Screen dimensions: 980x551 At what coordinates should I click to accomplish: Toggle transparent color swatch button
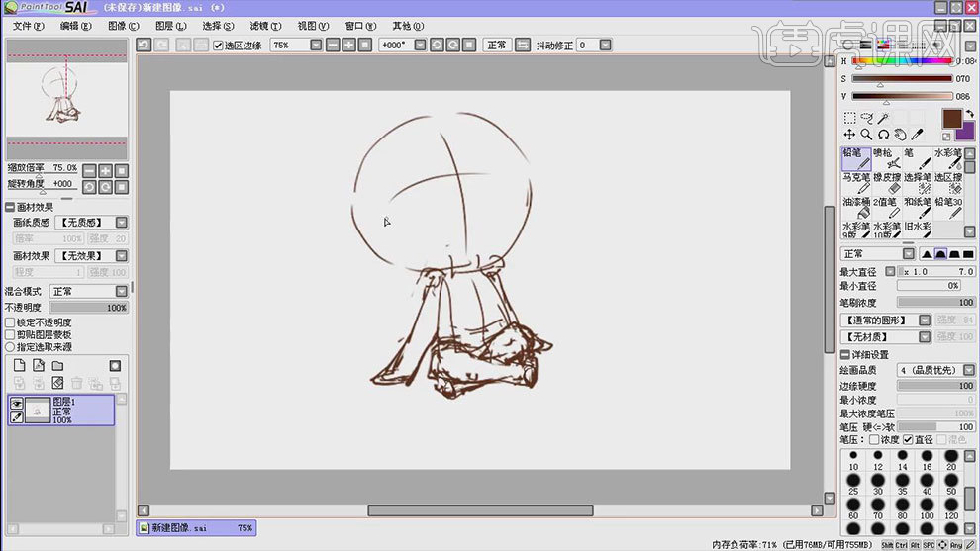point(946,137)
